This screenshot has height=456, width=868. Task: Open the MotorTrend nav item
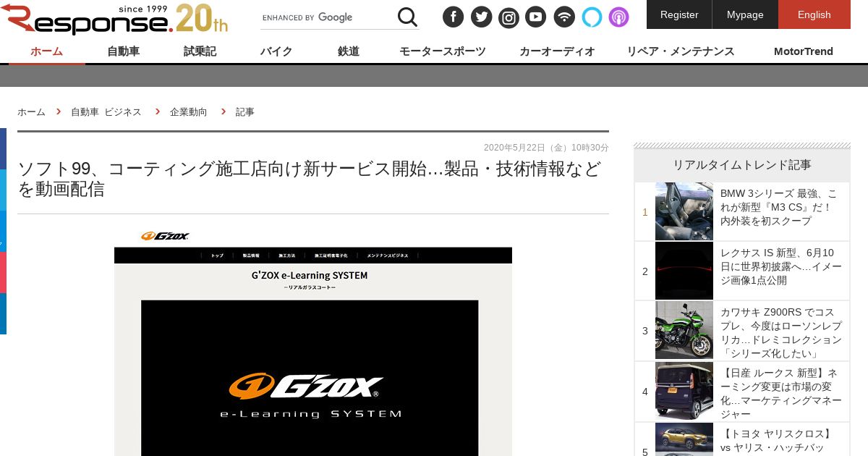tap(804, 51)
